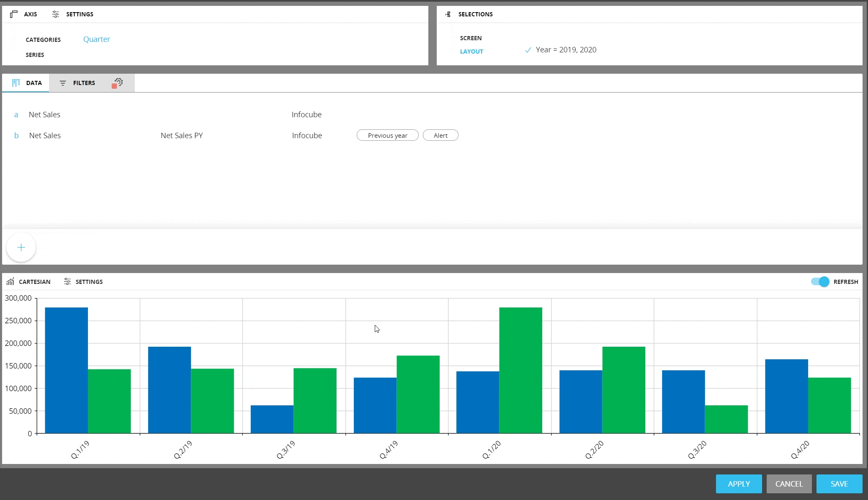Click the Quarter categories entry

point(96,39)
